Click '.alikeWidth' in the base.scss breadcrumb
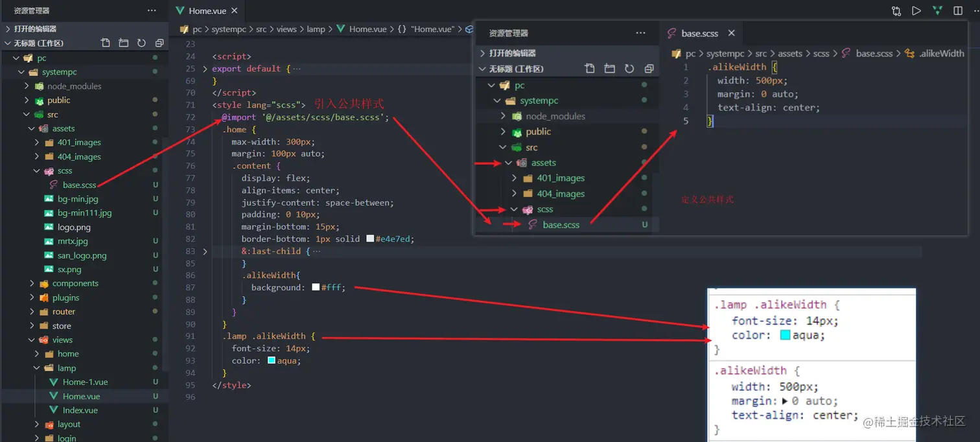The height and width of the screenshot is (442, 980). (941, 54)
